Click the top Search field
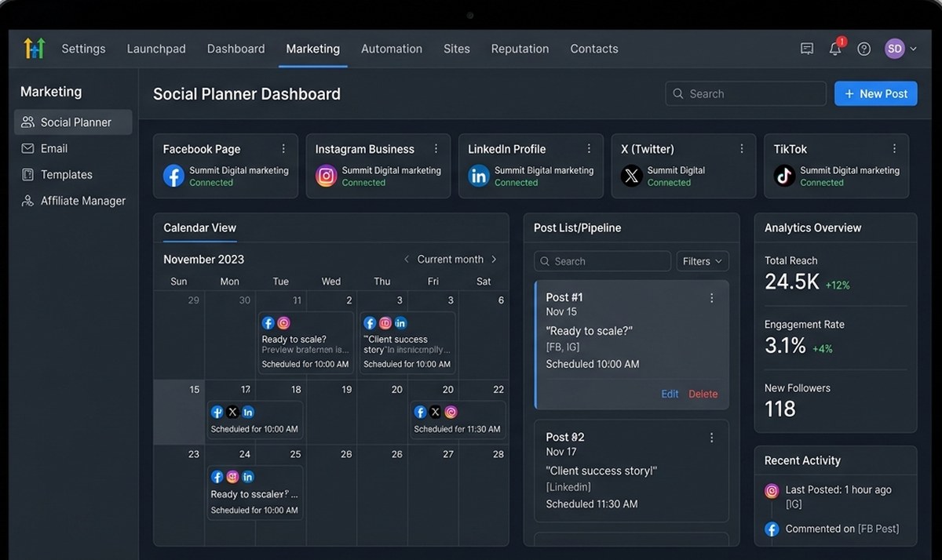 coord(746,93)
